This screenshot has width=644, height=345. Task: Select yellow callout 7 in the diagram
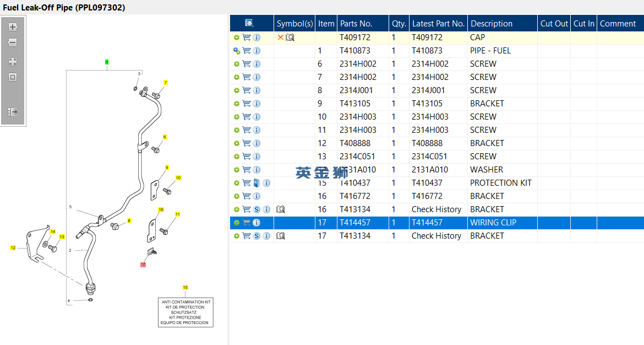(166, 83)
